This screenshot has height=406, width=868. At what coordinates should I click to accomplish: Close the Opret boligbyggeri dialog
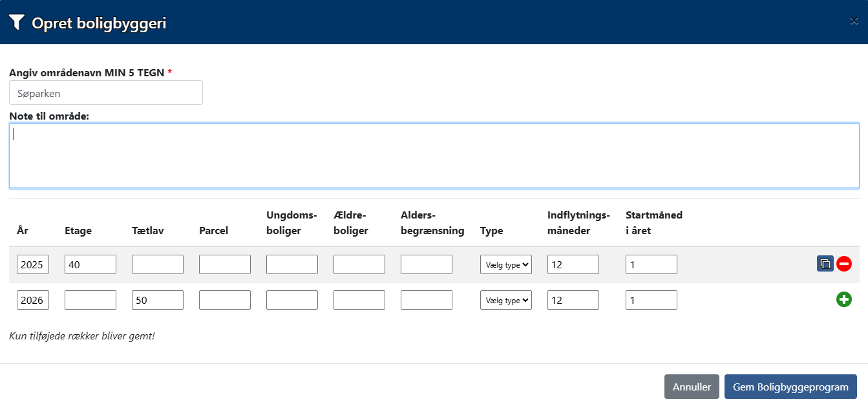854,21
